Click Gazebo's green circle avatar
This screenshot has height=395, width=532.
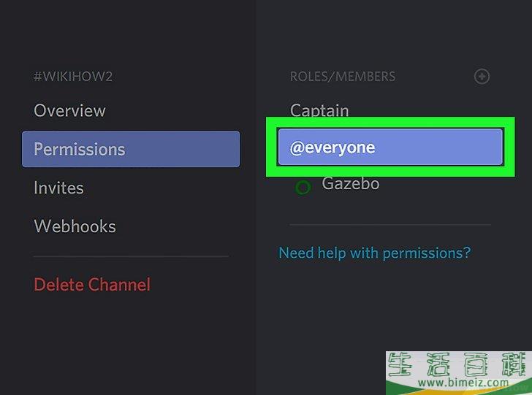(x=303, y=187)
